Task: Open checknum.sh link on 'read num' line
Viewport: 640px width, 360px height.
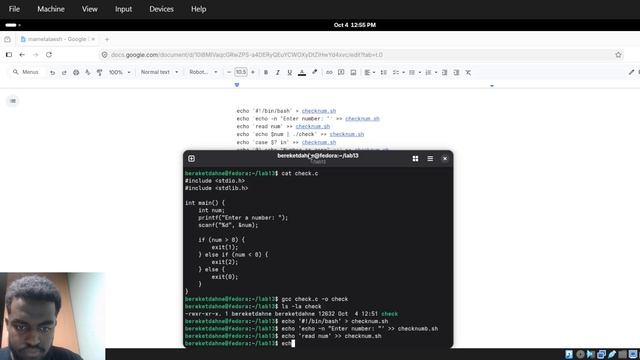Action: pyautogui.click(x=313, y=127)
